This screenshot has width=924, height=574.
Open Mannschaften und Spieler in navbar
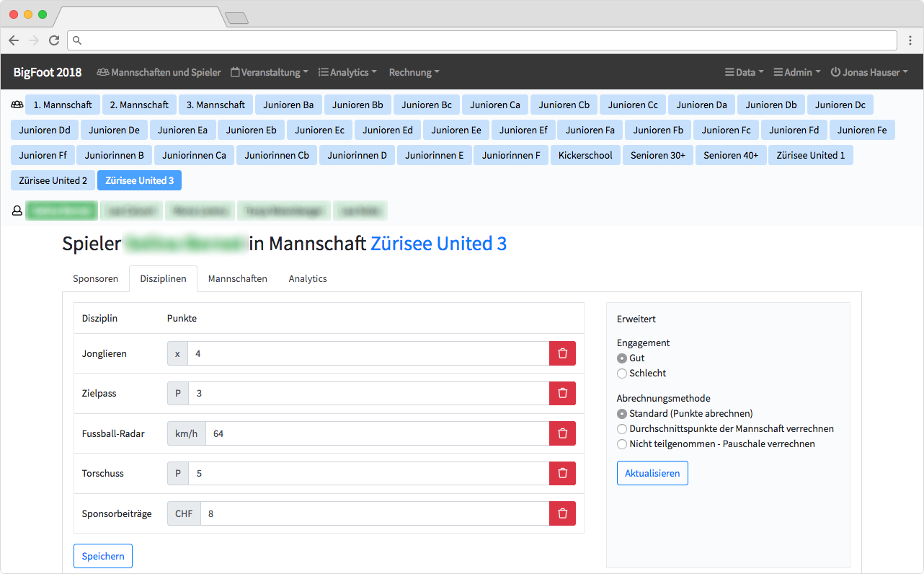click(159, 72)
